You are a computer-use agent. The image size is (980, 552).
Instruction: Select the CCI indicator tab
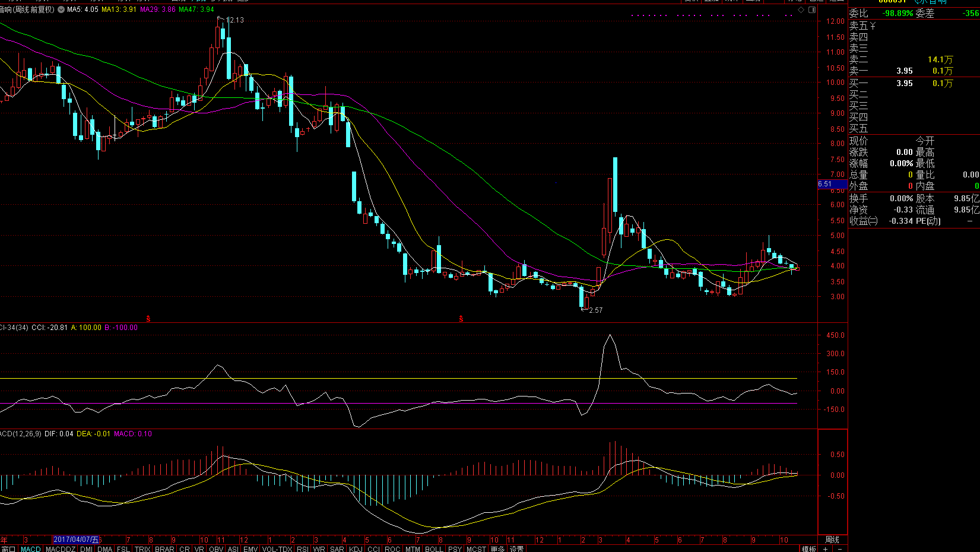coord(373,548)
